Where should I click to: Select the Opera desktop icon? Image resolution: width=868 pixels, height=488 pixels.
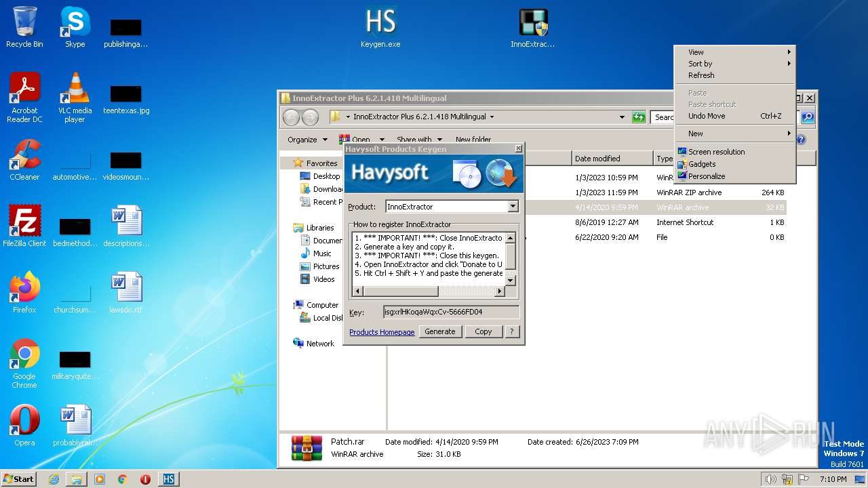[24, 426]
